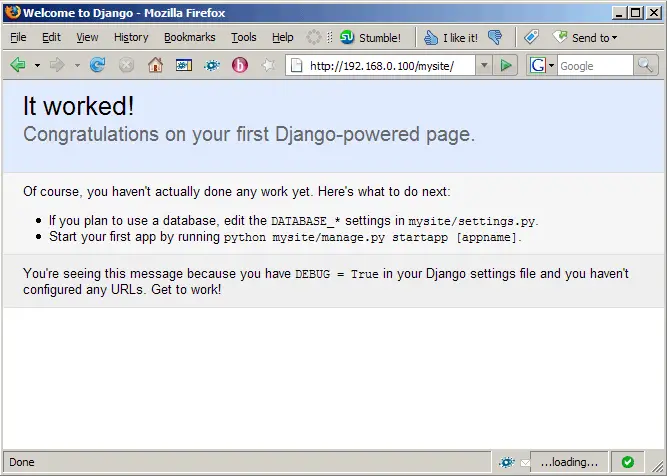Open the Google search engine selector
The height and width of the screenshot is (476, 667).
[x=542, y=66]
